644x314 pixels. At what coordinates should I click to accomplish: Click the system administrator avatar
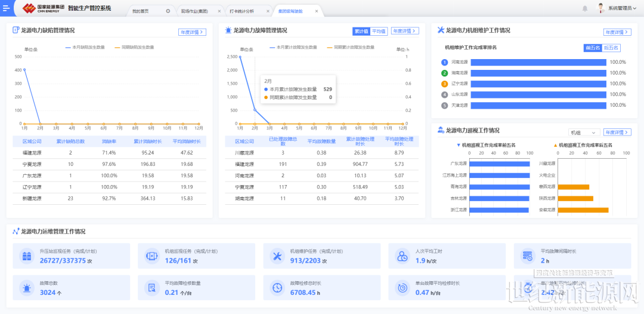pyautogui.click(x=601, y=8)
